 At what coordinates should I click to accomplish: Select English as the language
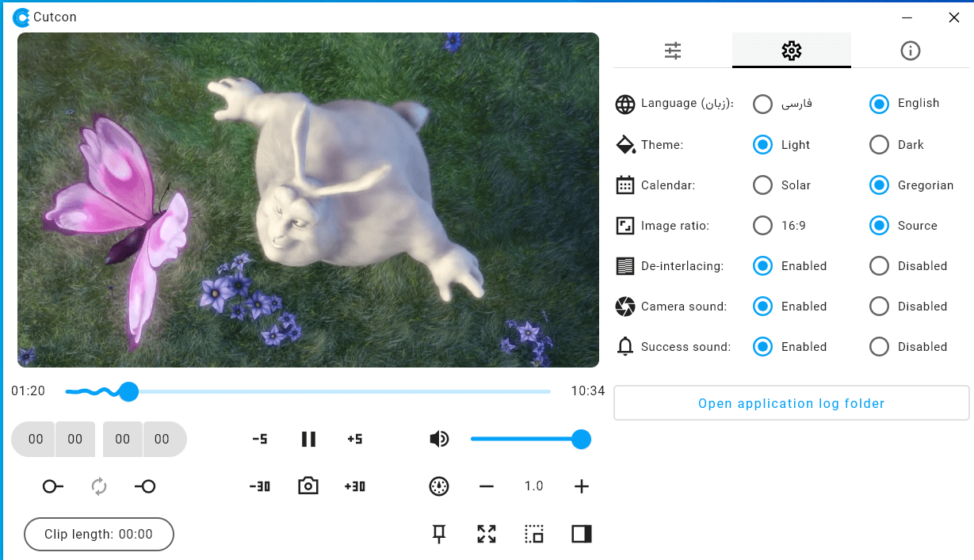click(879, 104)
